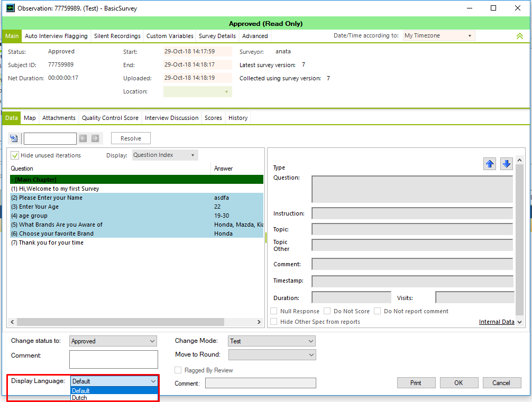Toggle Hide Other Spec from reports checkbox

(274, 322)
